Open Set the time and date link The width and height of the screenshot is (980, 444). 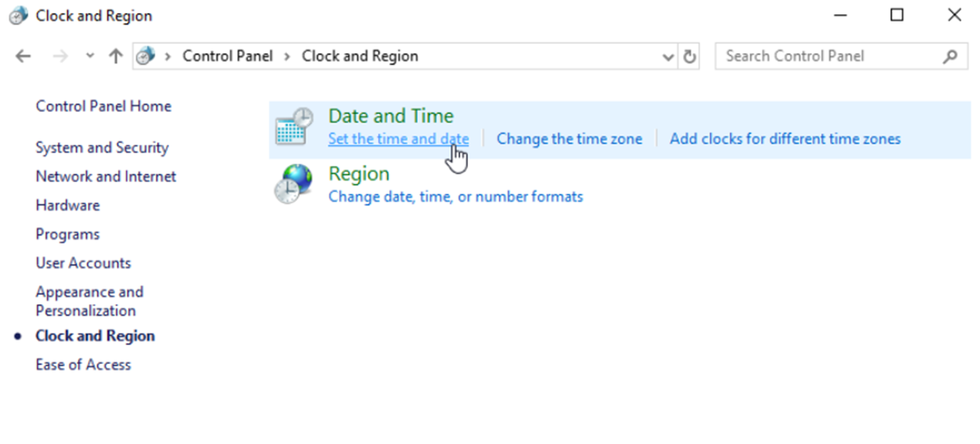coord(398,138)
